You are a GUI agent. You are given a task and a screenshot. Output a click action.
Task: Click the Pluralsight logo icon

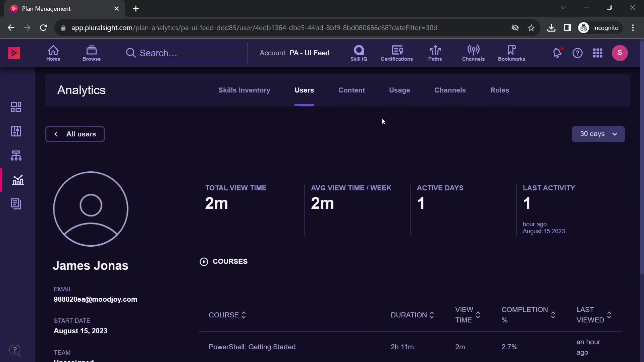click(14, 53)
